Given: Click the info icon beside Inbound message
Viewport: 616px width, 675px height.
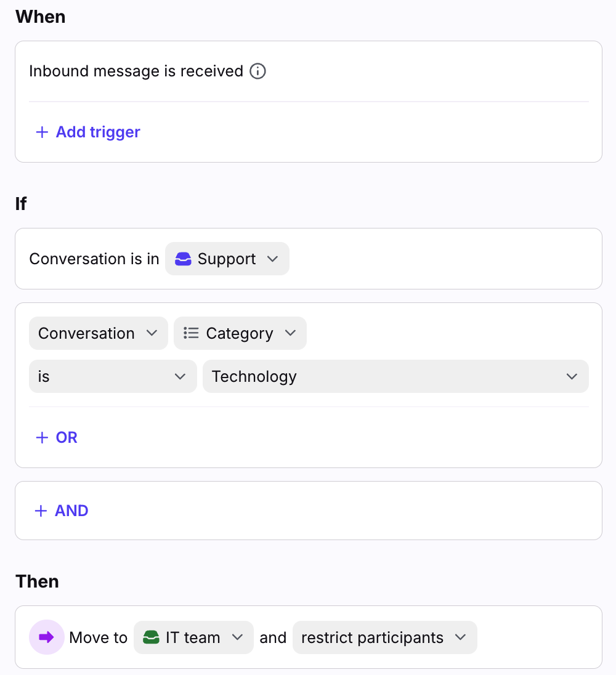Looking at the screenshot, I should [x=257, y=71].
